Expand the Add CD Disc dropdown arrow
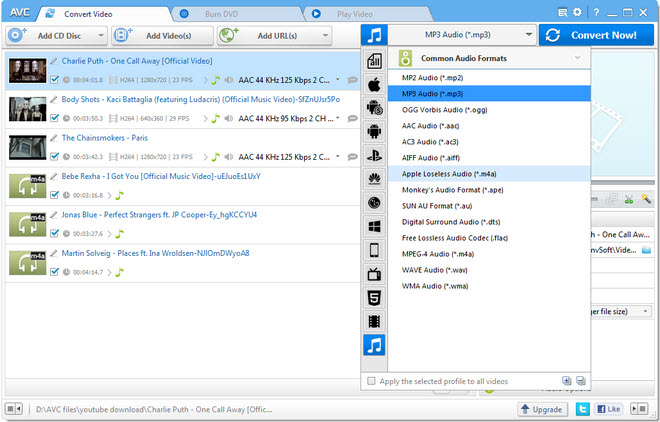660x422 pixels. click(x=101, y=35)
